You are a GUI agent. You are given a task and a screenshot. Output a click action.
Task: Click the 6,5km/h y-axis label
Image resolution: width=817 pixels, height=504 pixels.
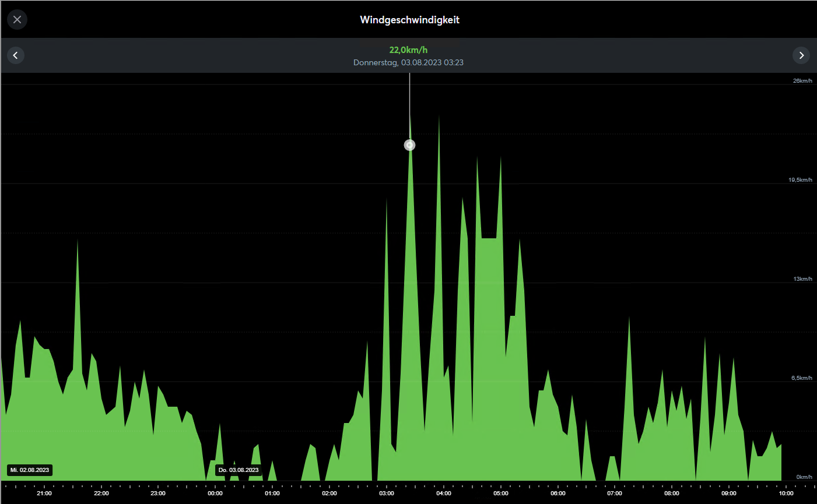point(802,378)
